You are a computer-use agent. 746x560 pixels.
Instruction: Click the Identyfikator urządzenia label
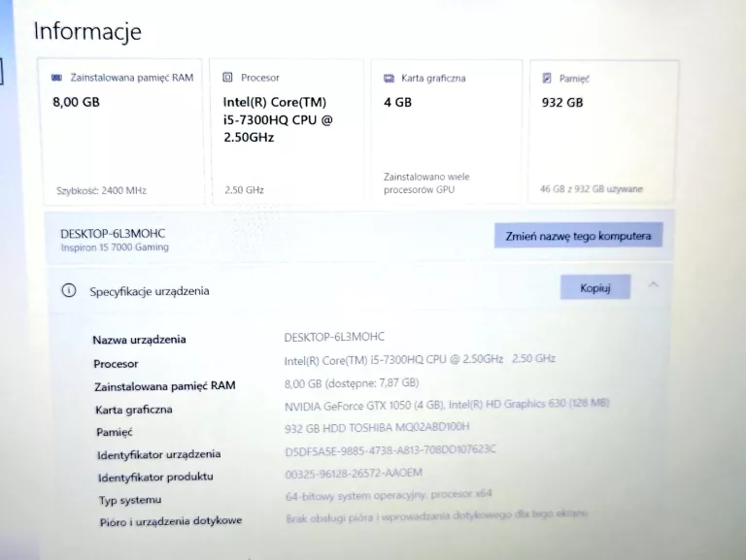coord(159,454)
